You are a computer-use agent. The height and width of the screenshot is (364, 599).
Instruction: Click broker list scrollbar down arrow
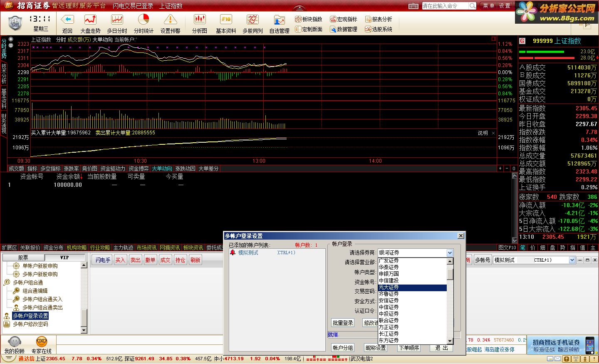[x=450, y=341]
